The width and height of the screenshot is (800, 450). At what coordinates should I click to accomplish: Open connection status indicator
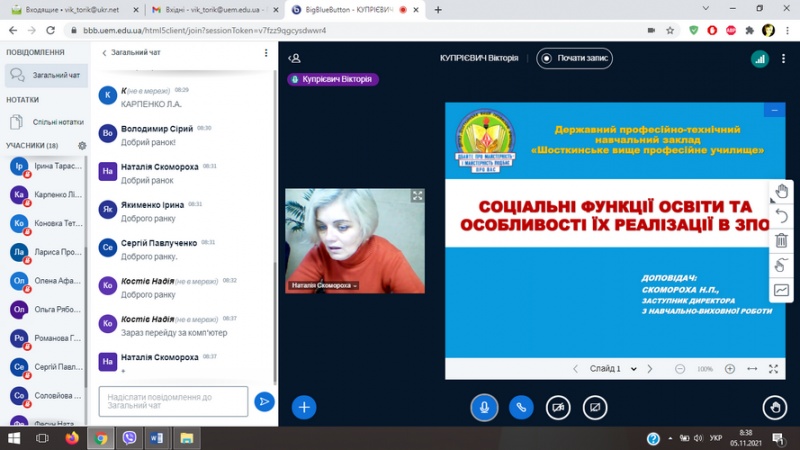(760, 59)
